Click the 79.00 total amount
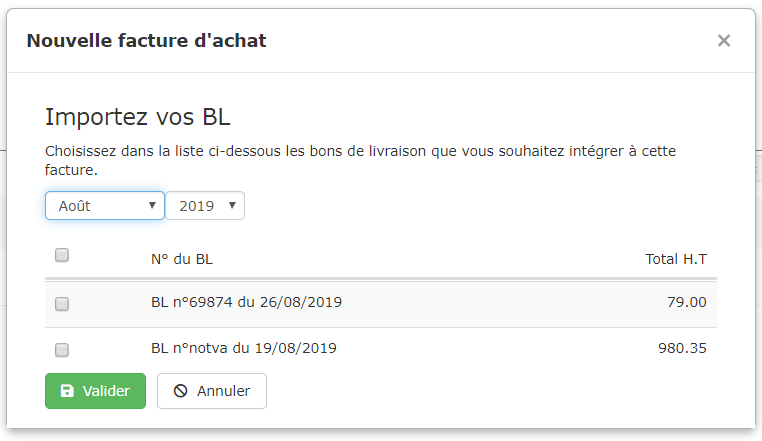 click(687, 302)
